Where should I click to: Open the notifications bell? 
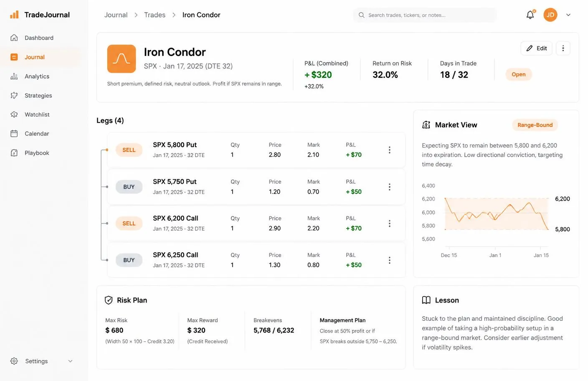[530, 15]
